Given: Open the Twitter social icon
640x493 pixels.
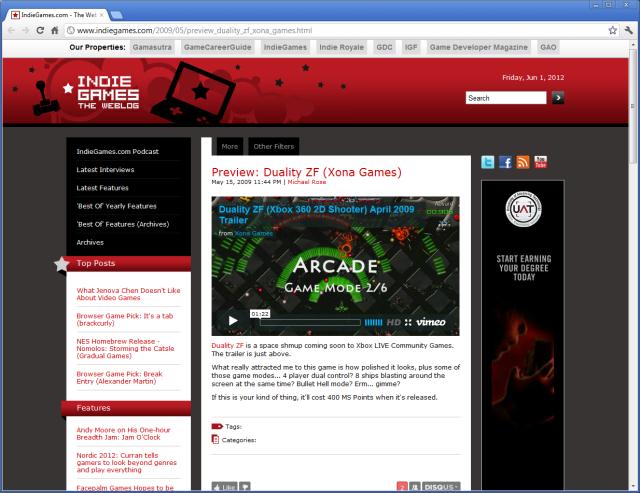Looking at the screenshot, I should [487, 162].
